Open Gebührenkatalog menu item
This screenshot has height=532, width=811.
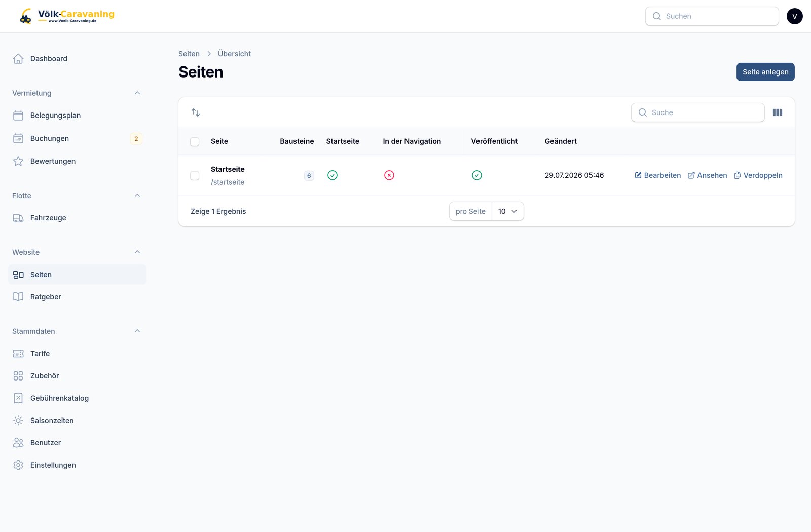click(77, 398)
